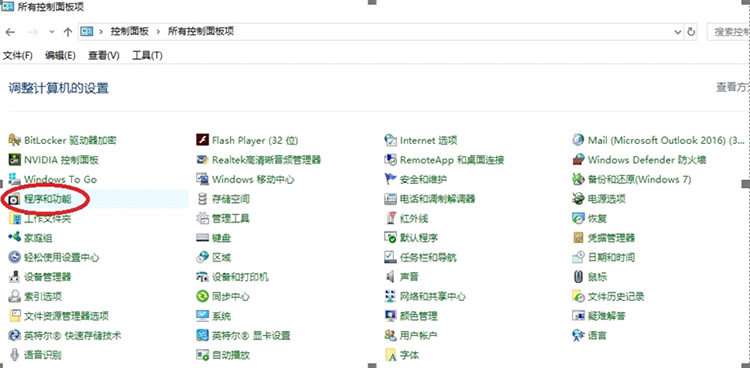Click the Internet 选项 icon
750x368 pixels.
391,140
